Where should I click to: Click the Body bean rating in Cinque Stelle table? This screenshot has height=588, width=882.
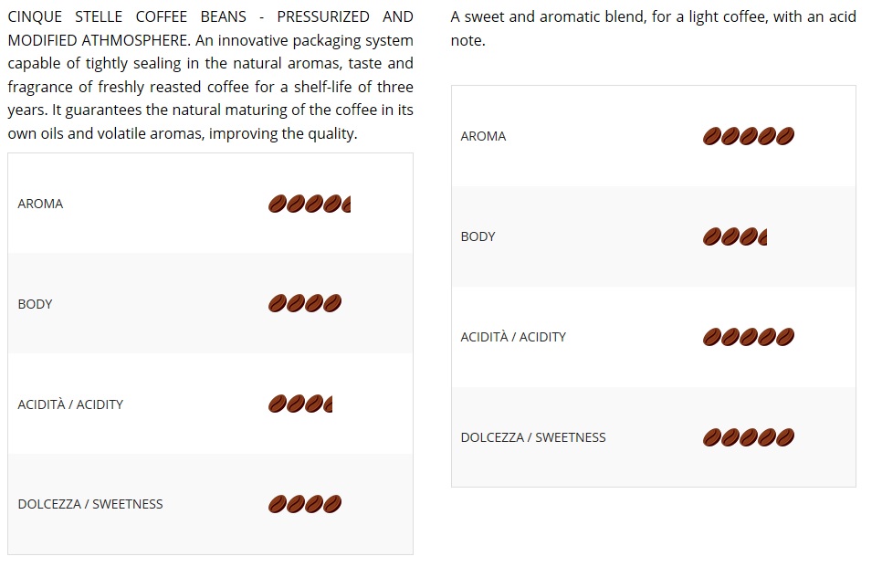pyautogui.click(x=305, y=303)
